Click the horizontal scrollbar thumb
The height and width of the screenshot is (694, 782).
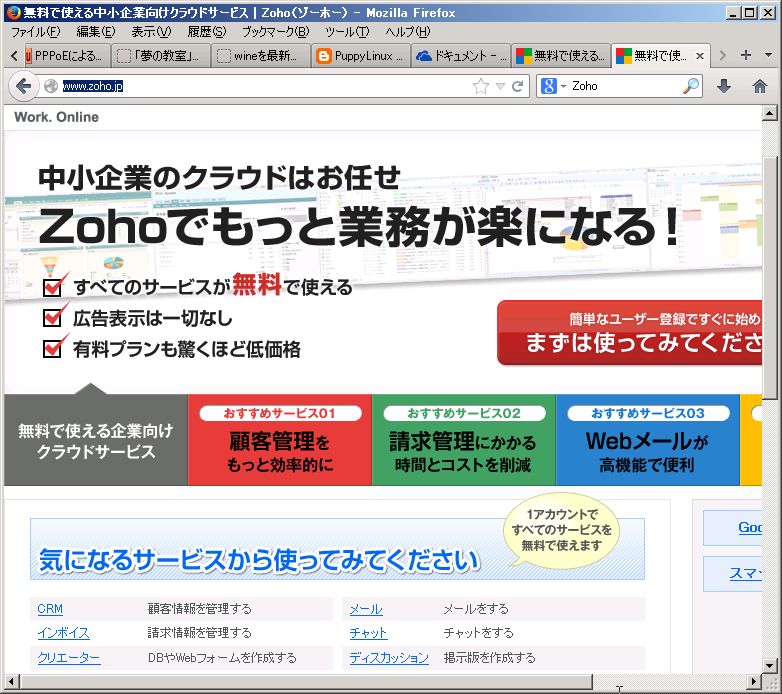pos(306,681)
